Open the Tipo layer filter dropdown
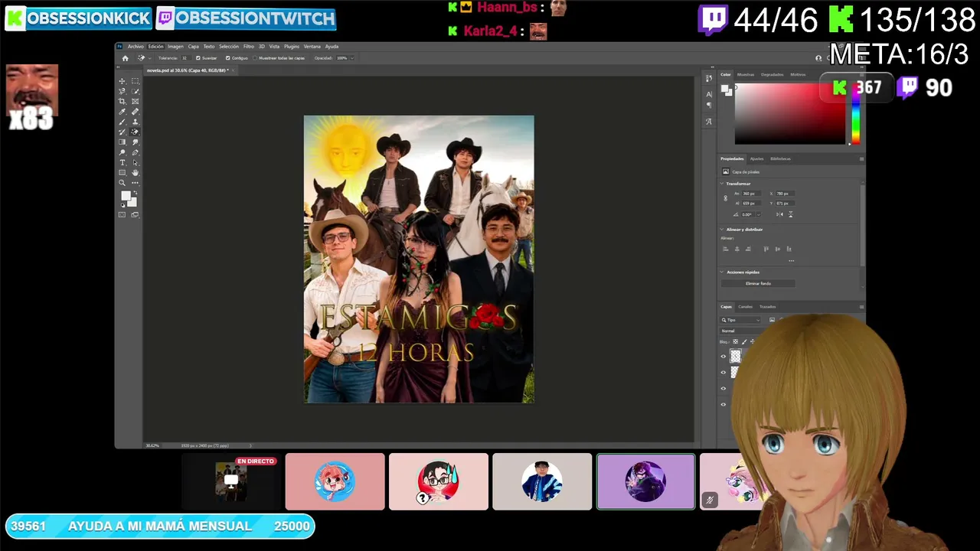This screenshot has width=980, height=551. point(740,320)
